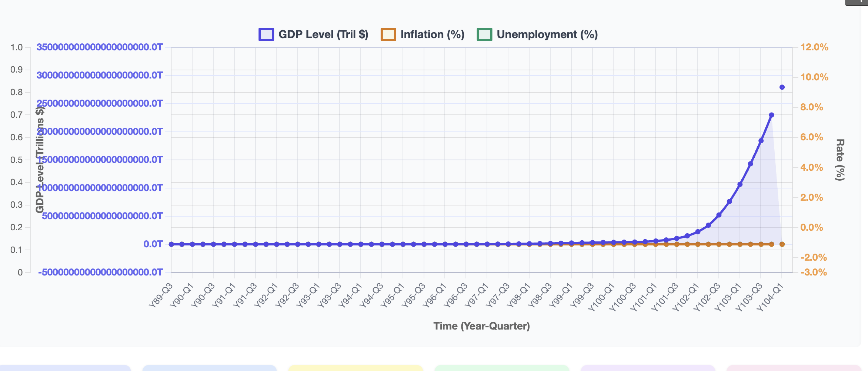Click the 10.0% right axis tick

(814, 77)
